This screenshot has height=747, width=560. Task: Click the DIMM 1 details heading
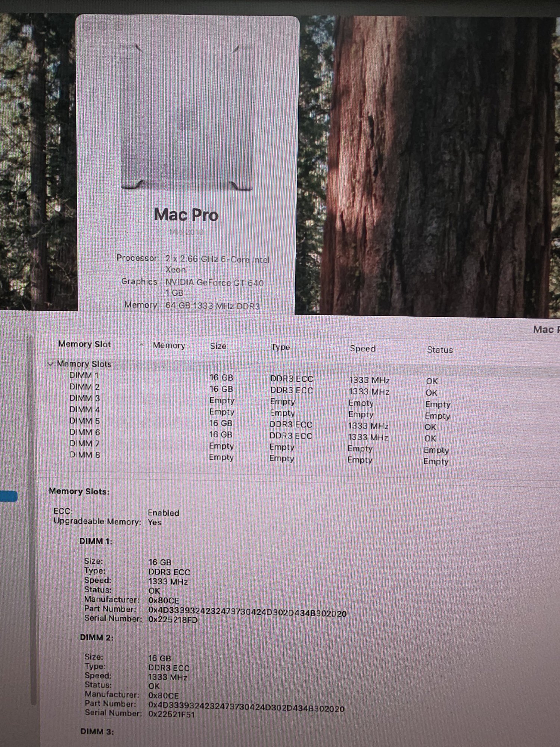96,541
